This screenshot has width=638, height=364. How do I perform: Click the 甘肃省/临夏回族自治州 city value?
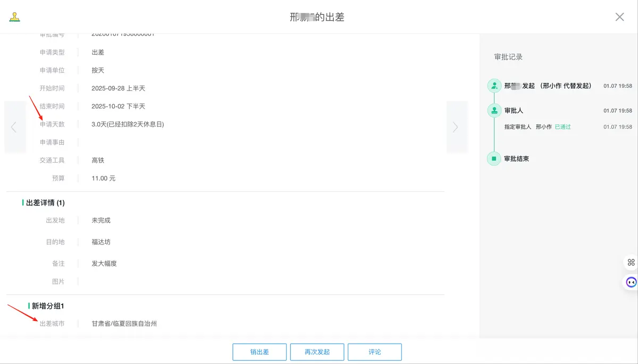pyautogui.click(x=124, y=324)
